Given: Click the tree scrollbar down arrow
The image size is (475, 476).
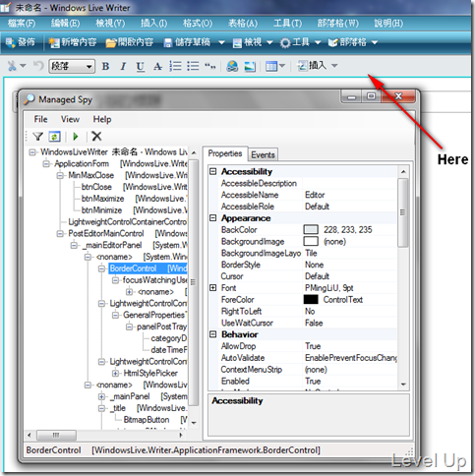Looking at the screenshot, I should coord(194,423).
